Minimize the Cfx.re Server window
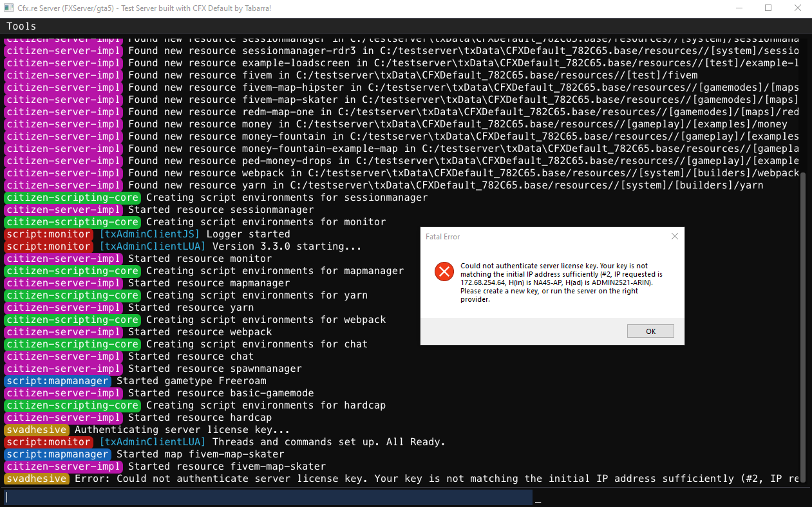Viewport: 812px width, 507px height. coord(738,8)
